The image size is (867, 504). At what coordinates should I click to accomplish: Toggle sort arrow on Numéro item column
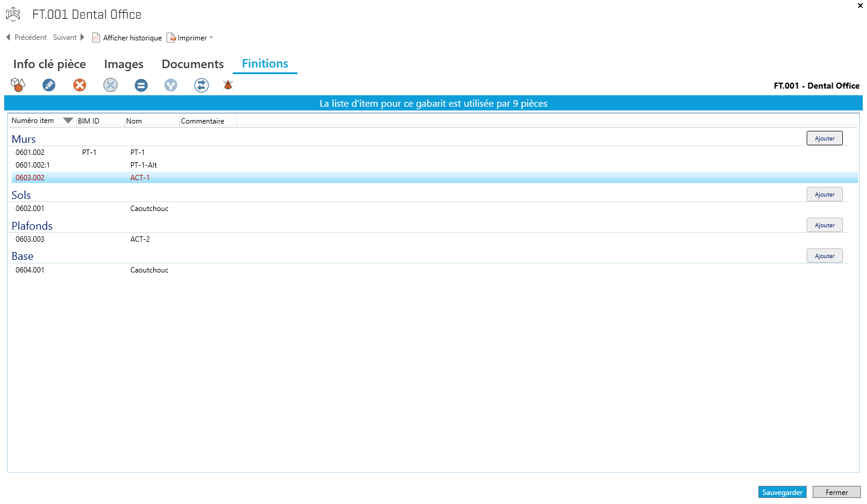click(x=68, y=121)
